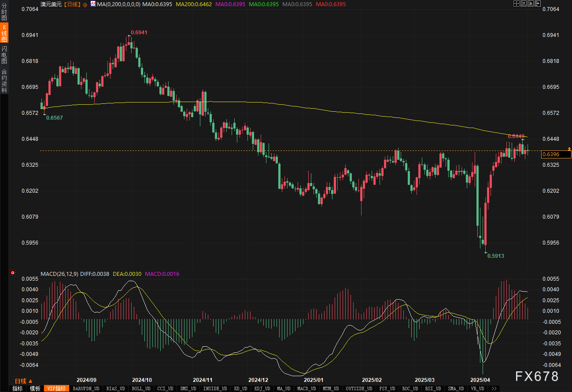Expand more indicator tabs with >> arrow
This screenshot has width=572, height=392.
(494, 388)
